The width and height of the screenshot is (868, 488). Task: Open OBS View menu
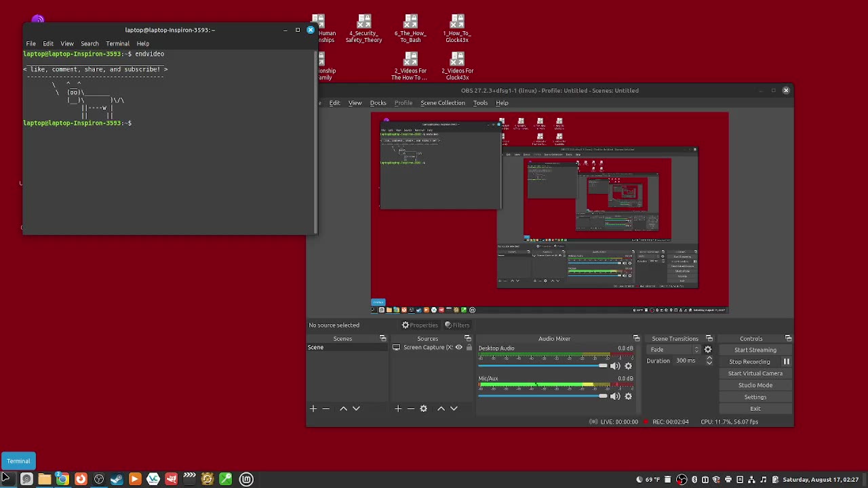(x=355, y=103)
